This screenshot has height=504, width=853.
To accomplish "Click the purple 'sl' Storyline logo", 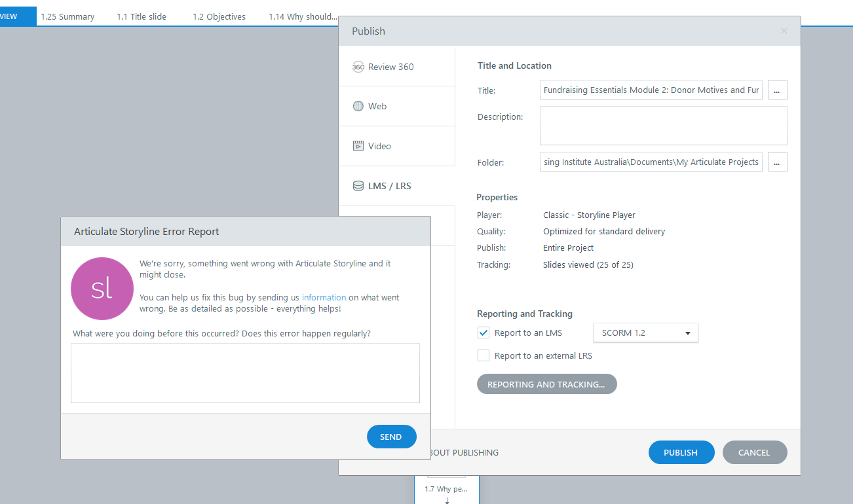I will (102, 289).
